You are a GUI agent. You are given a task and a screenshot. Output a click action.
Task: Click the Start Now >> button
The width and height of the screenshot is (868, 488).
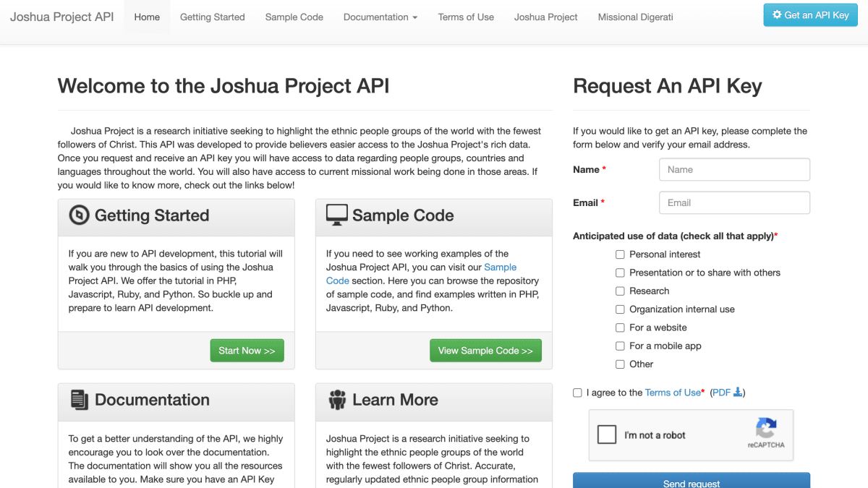tap(247, 351)
